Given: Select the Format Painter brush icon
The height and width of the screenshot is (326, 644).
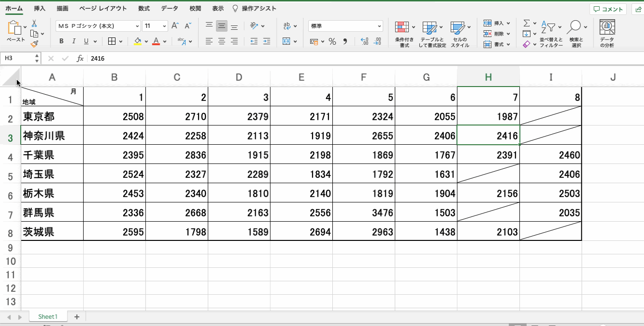Looking at the screenshot, I should (34, 44).
